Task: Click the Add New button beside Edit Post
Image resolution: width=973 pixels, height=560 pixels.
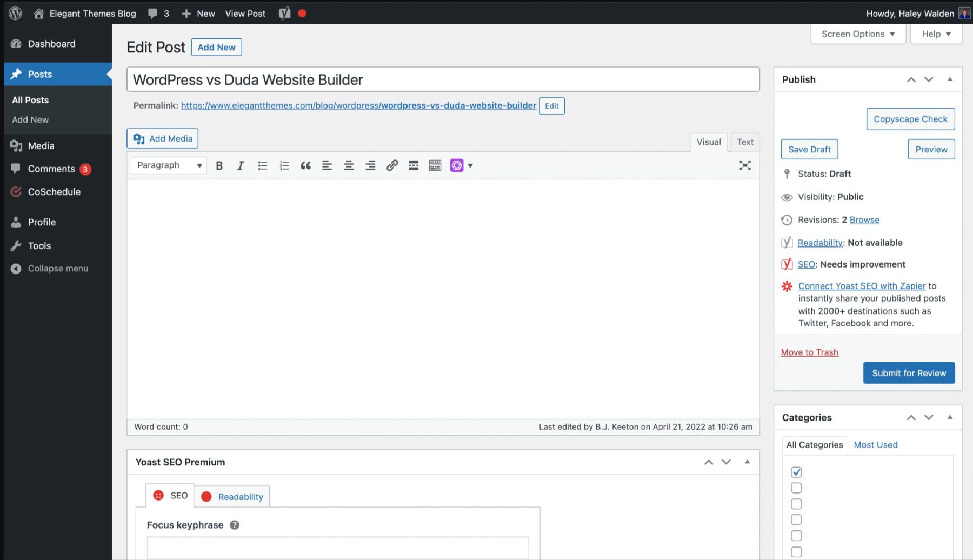Action: (x=217, y=48)
